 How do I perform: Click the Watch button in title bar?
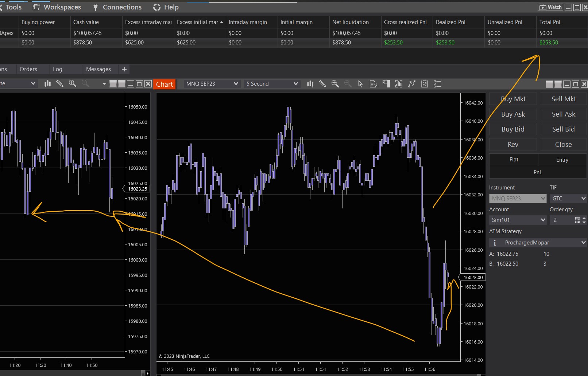point(550,7)
